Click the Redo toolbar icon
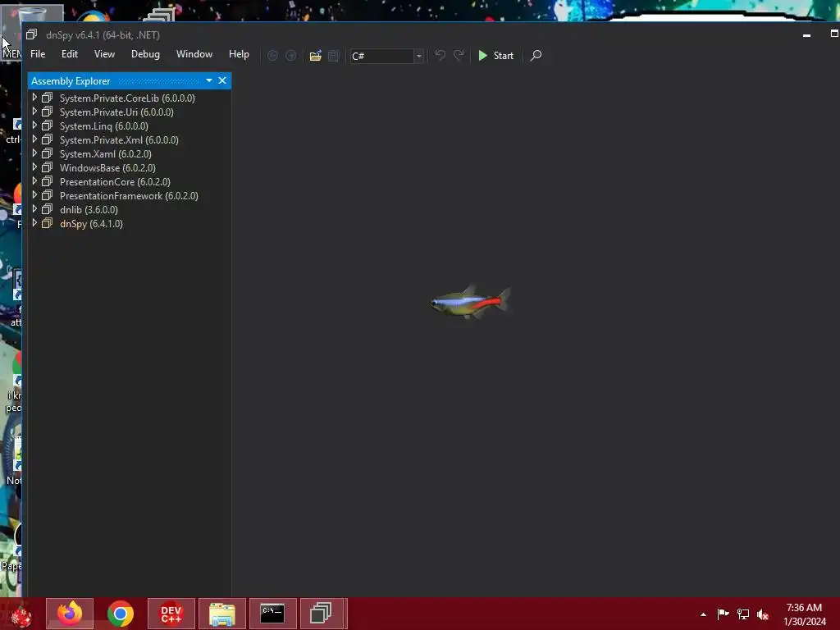Viewport: 840px width, 630px height. point(459,55)
